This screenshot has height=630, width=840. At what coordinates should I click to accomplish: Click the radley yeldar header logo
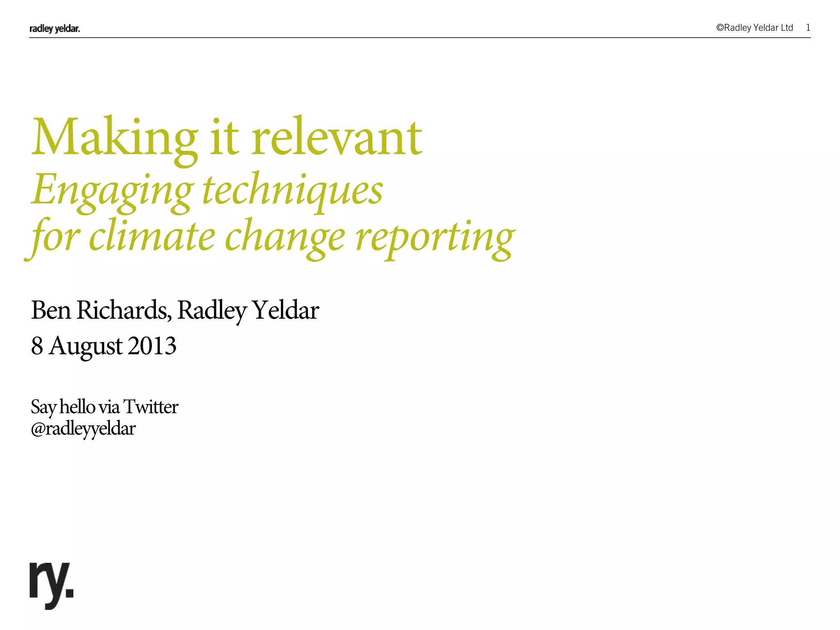click(55, 28)
